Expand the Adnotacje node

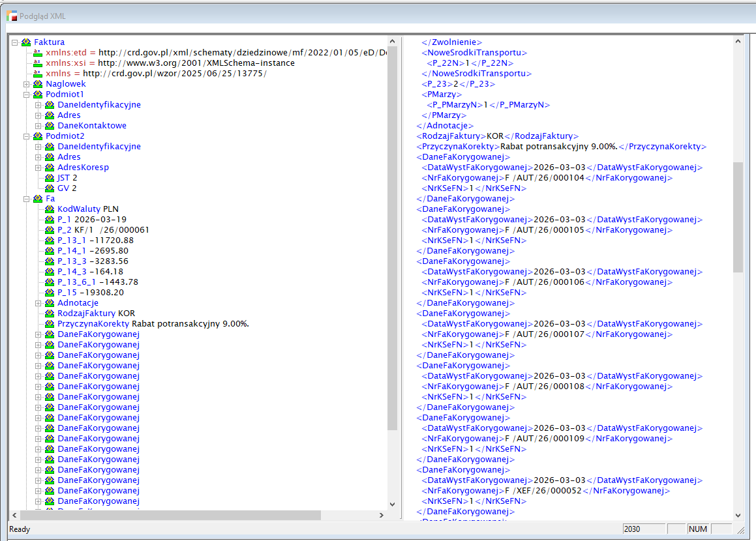[x=38, y=303]
